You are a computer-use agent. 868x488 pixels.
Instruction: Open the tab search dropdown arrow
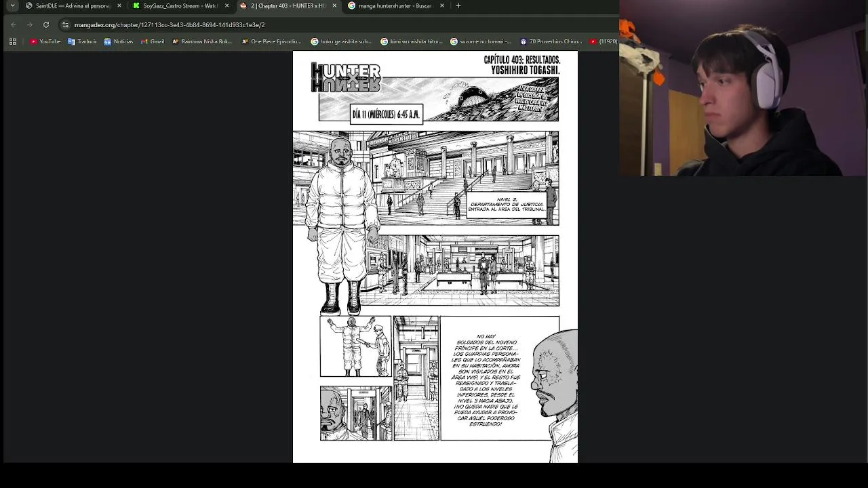pos(12,5)
